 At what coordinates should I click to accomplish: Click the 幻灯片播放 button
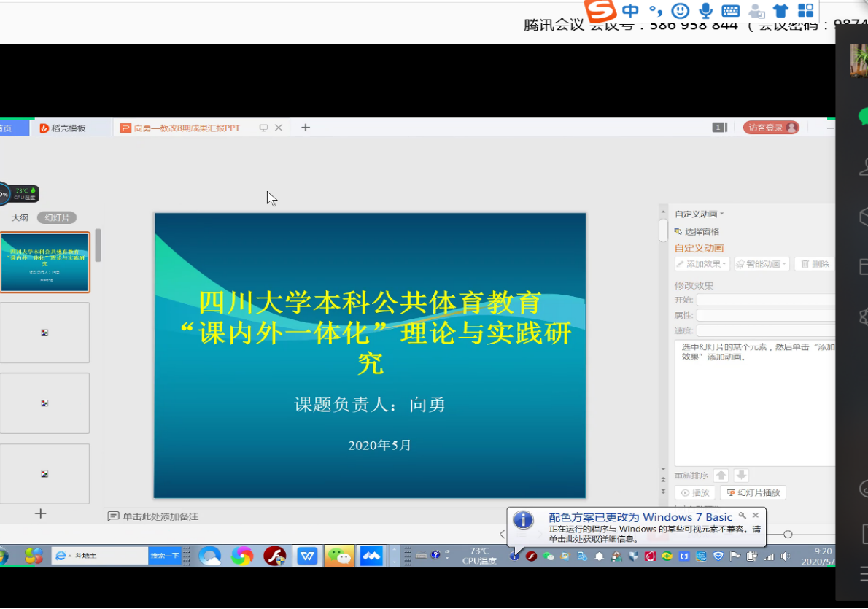(753, 493)
